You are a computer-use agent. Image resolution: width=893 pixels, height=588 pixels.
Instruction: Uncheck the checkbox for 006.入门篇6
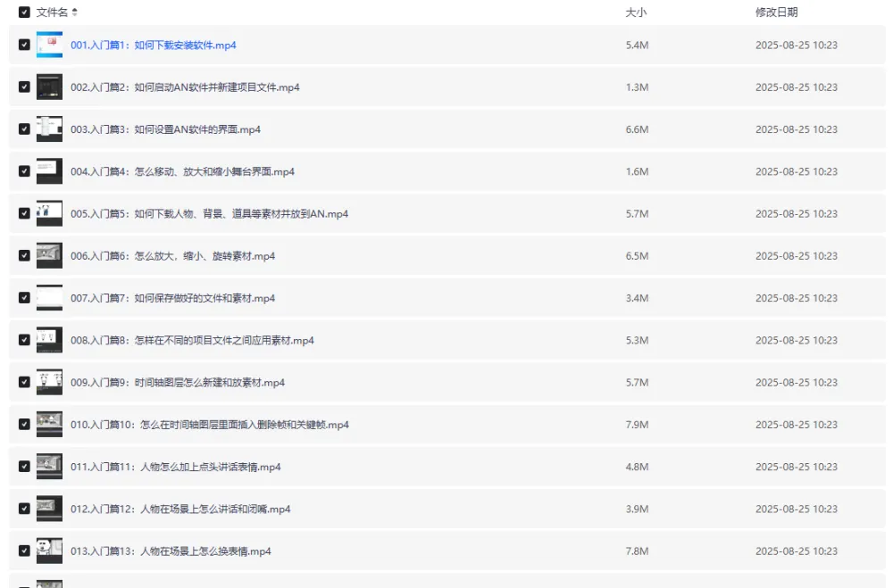24,255
